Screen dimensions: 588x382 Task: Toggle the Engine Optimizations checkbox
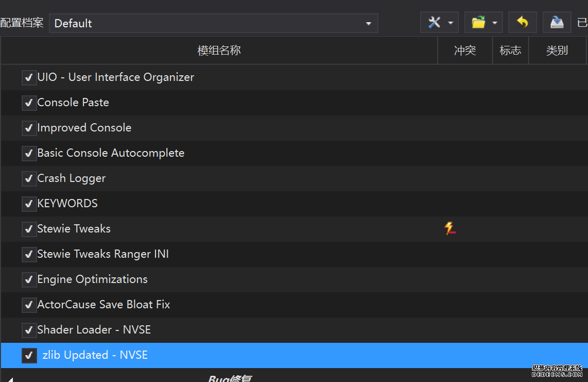pyautogui.click(x=29, y=280)
